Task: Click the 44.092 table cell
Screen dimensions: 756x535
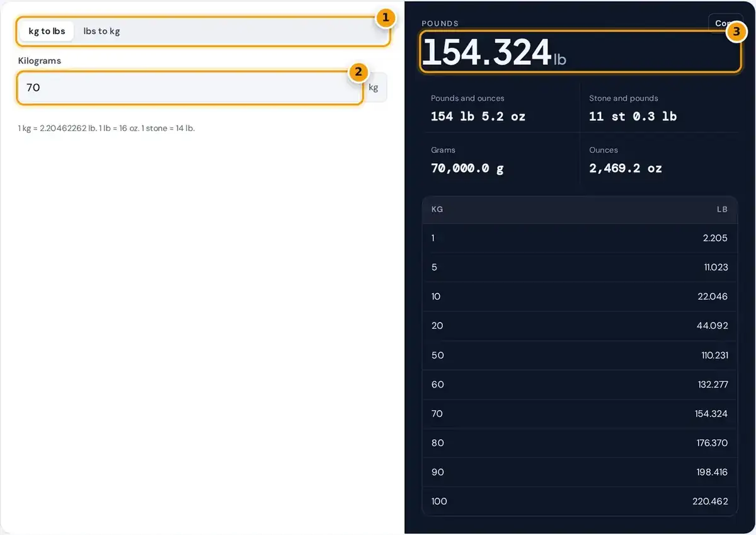Action: click(x=713, y=326)
